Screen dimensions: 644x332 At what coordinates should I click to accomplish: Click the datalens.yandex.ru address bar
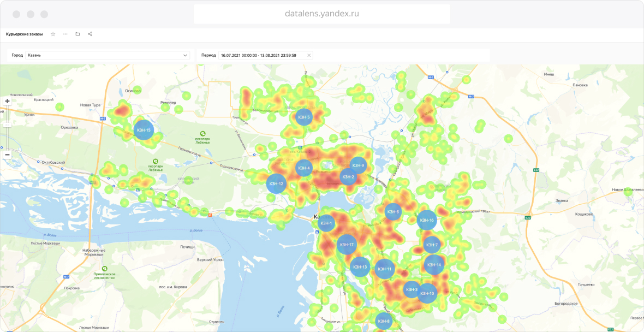pos(322,14)
